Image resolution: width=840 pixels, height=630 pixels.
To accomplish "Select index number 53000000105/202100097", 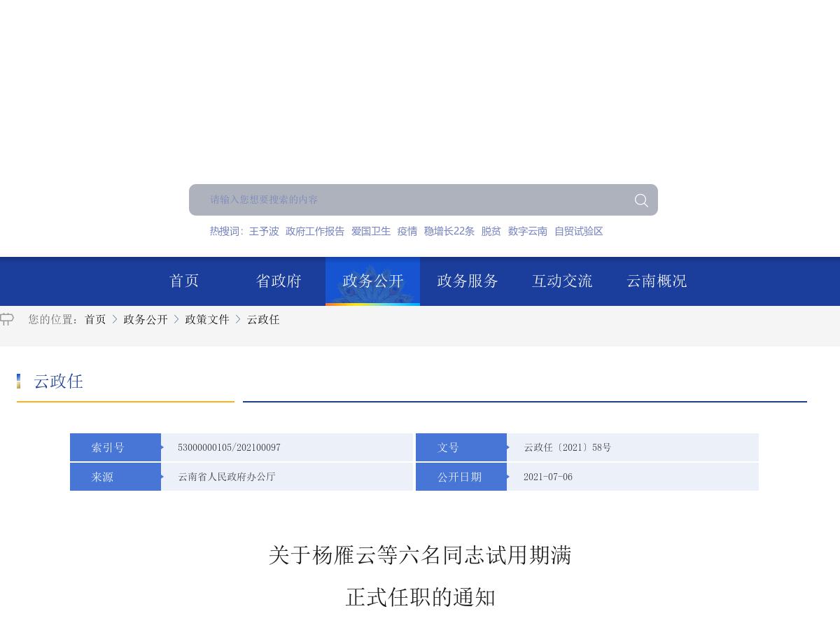I will (229, 447).
